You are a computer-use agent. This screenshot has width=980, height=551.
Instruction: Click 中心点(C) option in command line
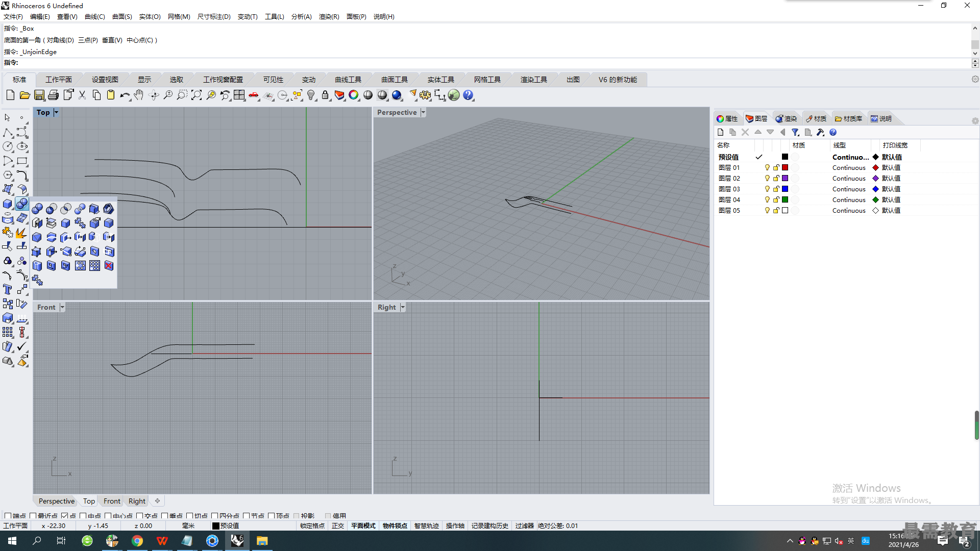click(x=139, y=40)
